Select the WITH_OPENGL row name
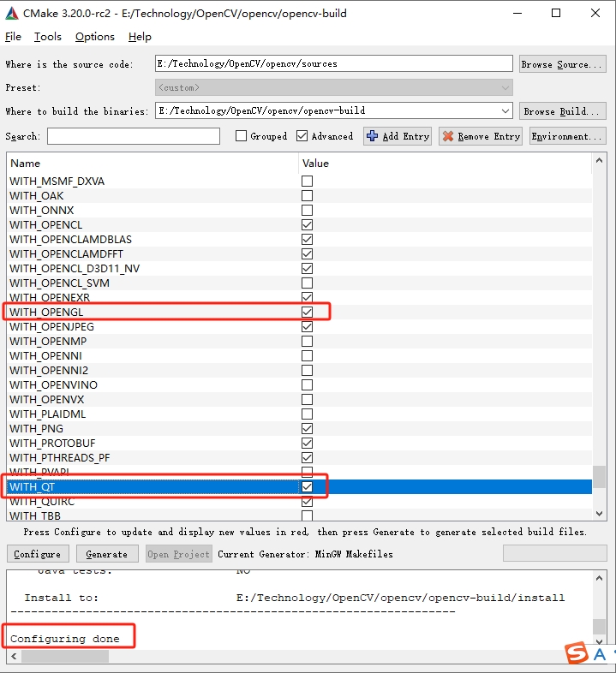Viewport: 616px width, 679px height. [x=46, y=313]
